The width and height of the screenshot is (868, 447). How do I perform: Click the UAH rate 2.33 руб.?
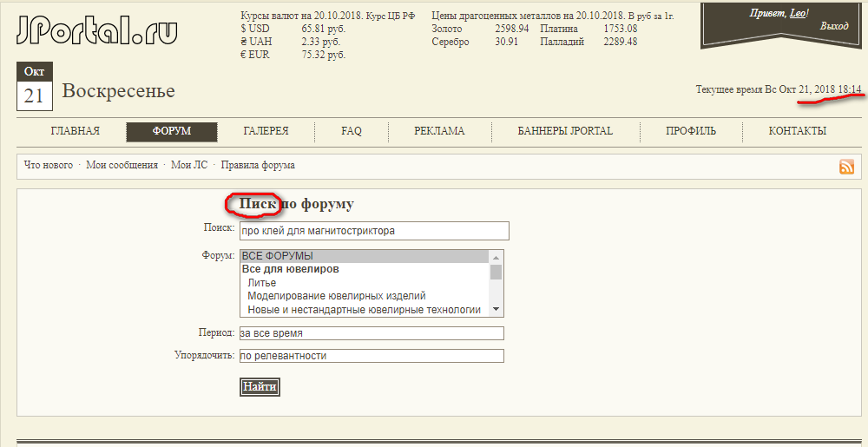321,42
